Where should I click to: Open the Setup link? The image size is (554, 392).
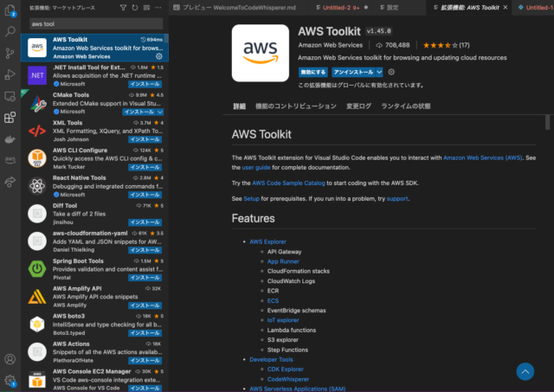click(x=251, y=198)
